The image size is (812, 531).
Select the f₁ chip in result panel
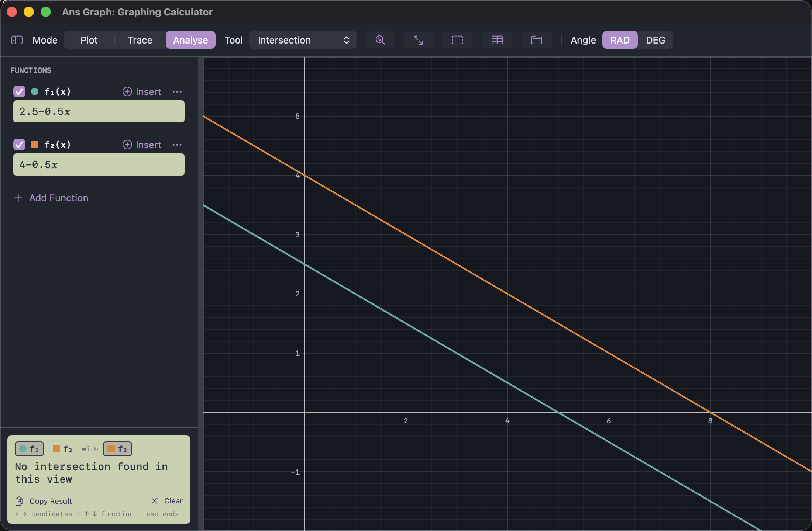tap(29, 449)
